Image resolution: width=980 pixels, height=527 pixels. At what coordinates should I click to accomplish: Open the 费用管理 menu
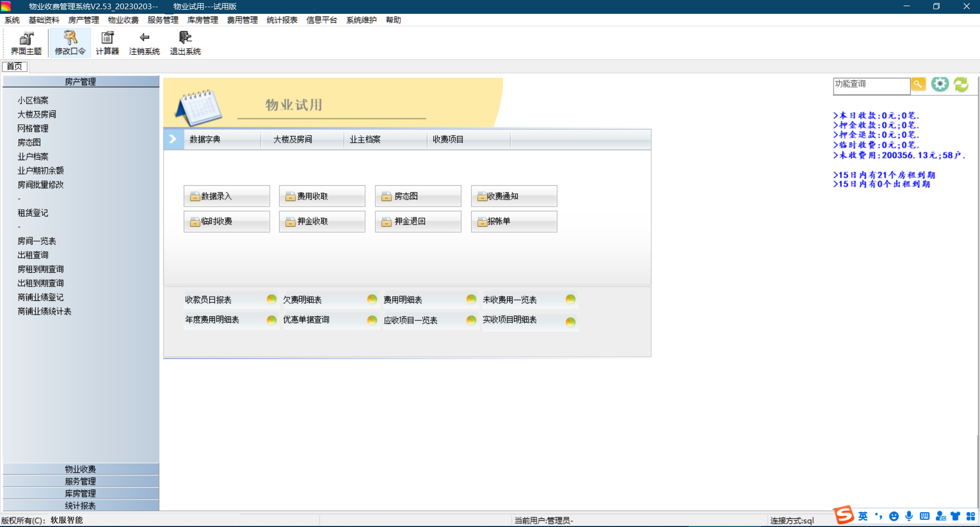click(x=242, y=20)
